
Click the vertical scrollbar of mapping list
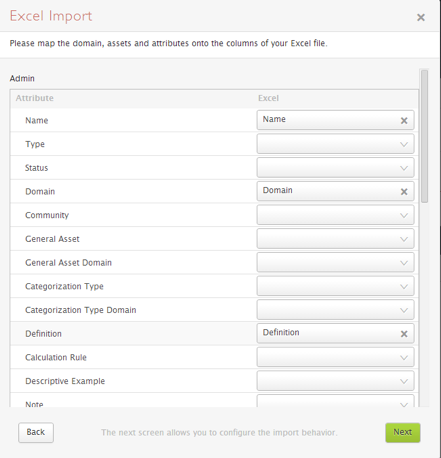click(x=424, y=136)
